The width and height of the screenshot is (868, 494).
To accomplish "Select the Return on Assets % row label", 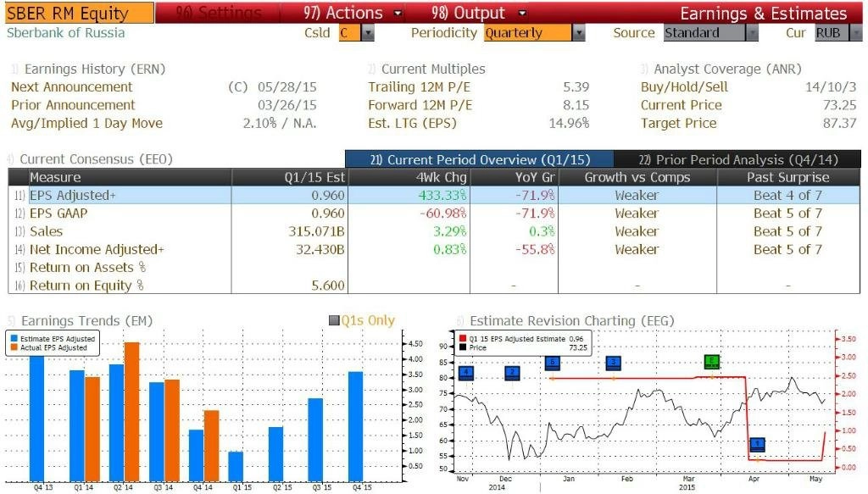I will click(x=87, y=267).
